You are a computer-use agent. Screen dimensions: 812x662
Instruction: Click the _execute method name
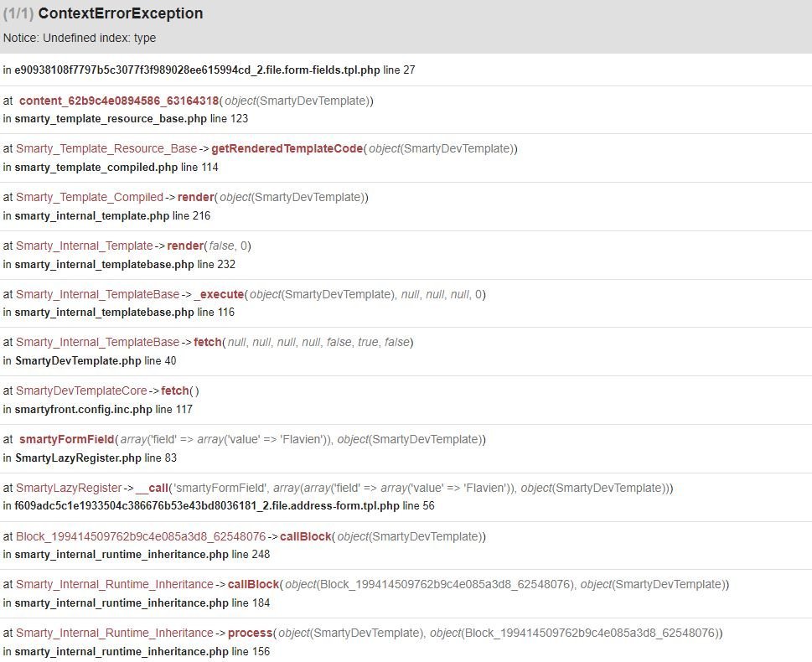click(219, 294)
